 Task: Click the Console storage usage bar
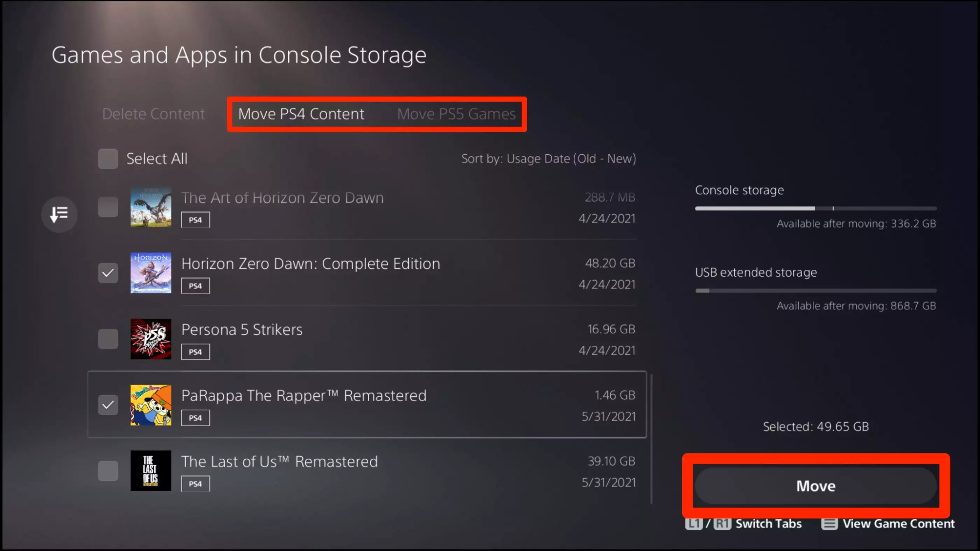[815, 209]
